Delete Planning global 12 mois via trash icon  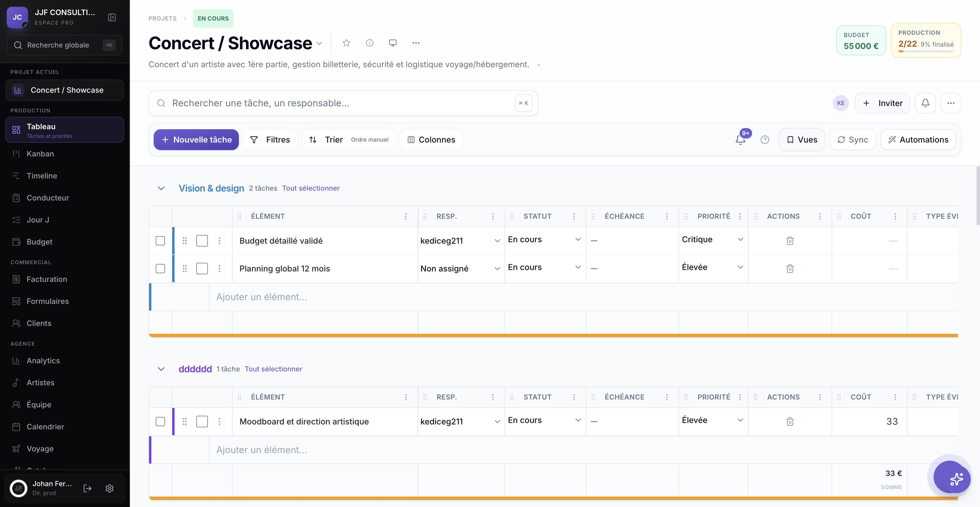tap(790, 269)
